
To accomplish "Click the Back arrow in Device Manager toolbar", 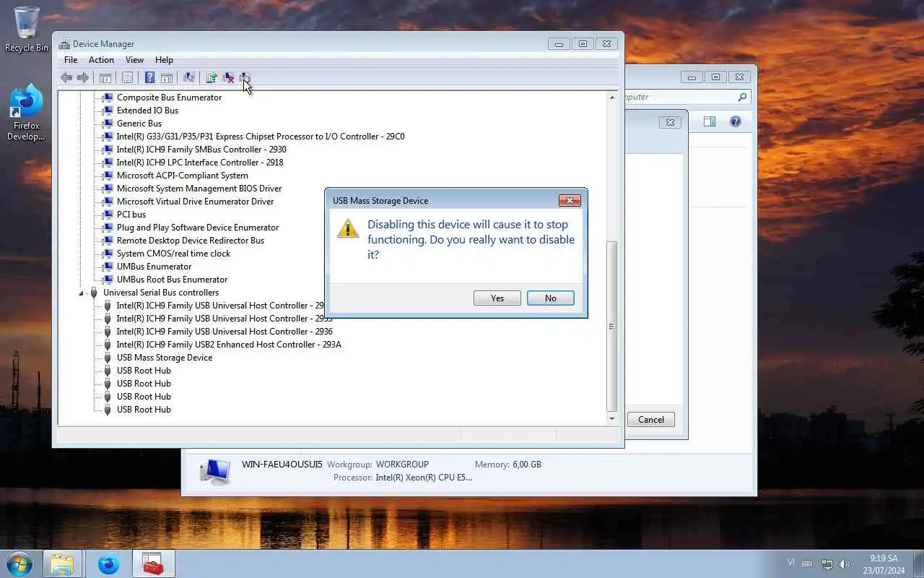I will [66, 78].
